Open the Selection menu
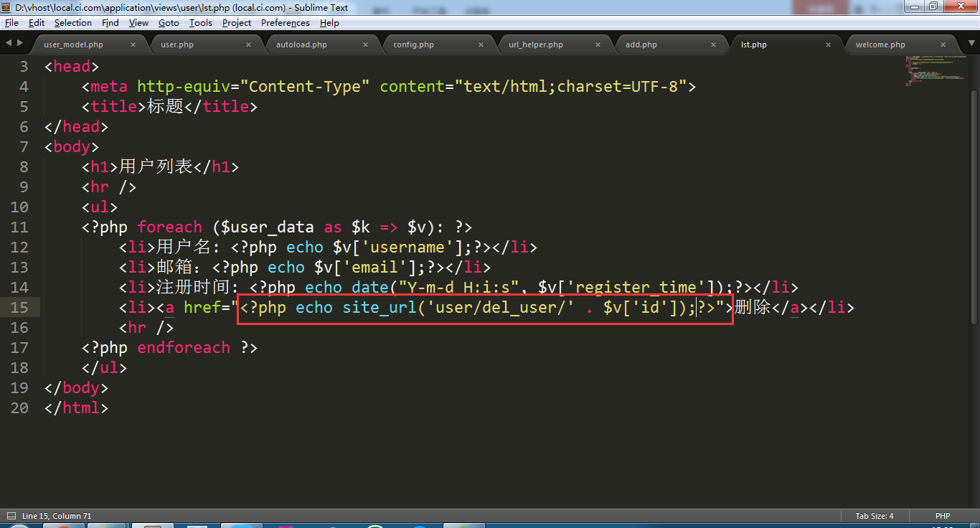980x528 pixels. pyautogui.click(x=72, y=23)
